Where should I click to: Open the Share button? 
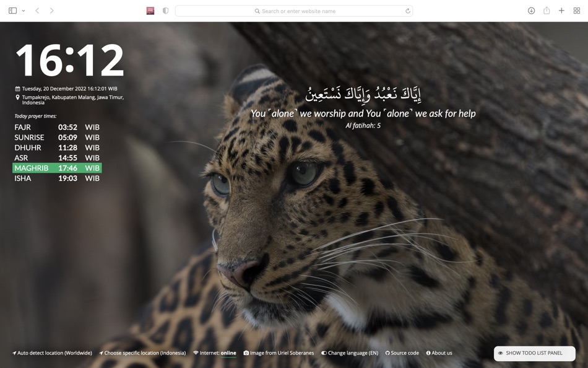(x=547, y=11)
